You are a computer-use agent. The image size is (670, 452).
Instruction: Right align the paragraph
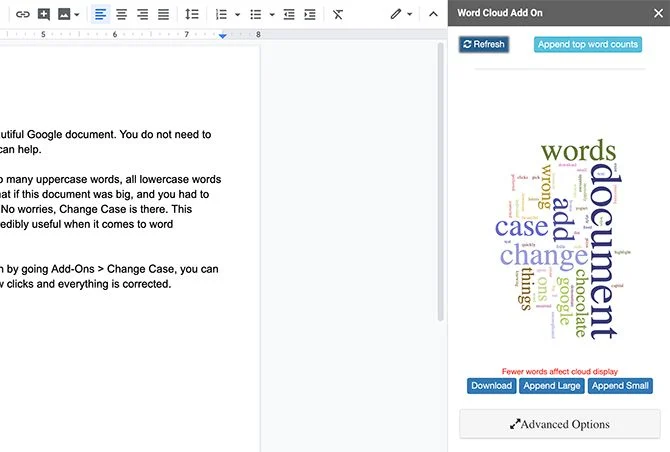142,15
